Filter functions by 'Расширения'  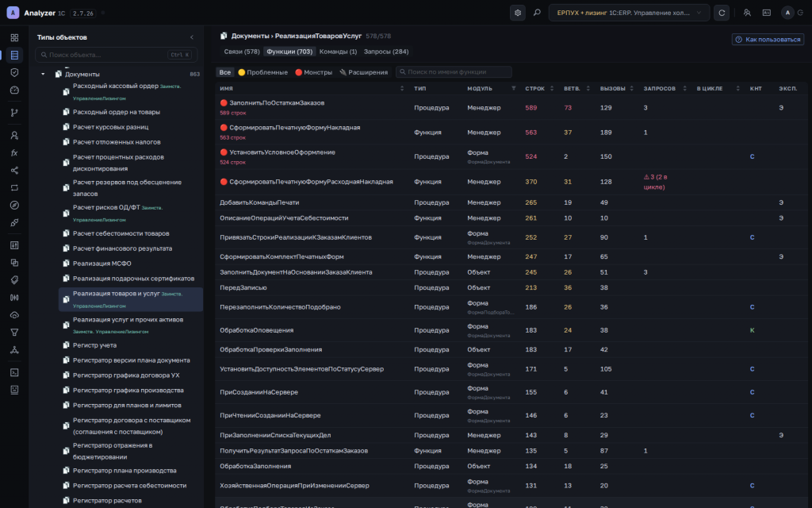coord(363,72)
